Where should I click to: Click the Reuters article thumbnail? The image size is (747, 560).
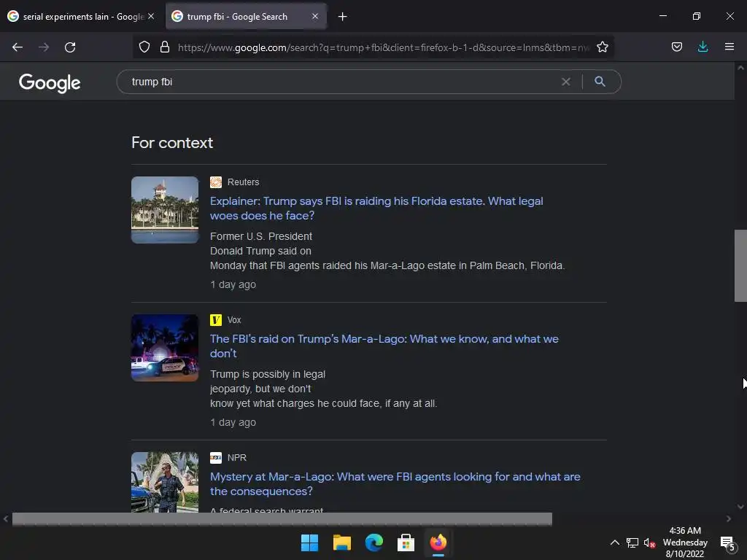click(165, 210)
